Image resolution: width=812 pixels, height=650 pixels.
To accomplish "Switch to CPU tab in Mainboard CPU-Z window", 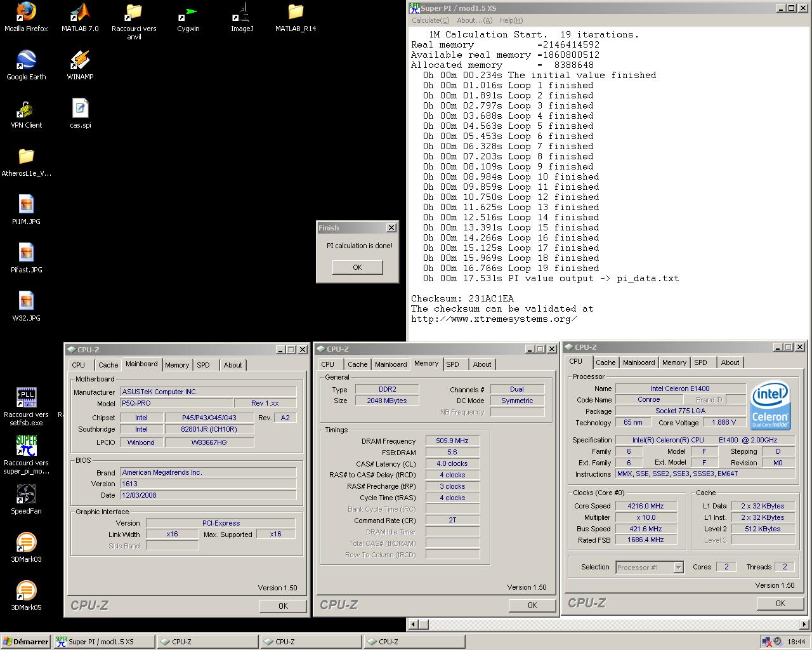I will [79, 365].
